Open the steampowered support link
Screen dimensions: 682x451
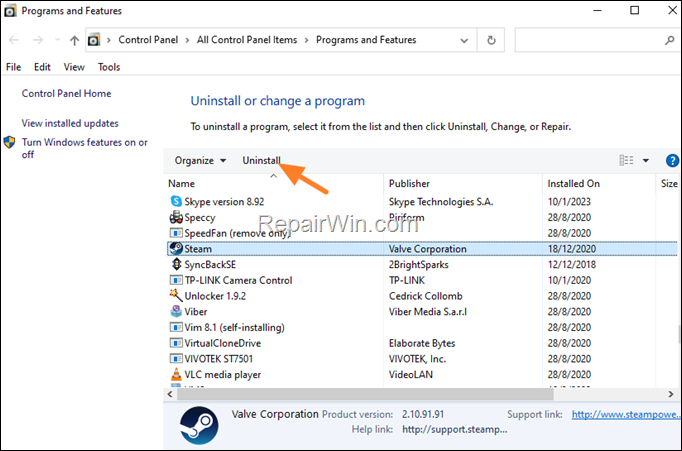[625, 414]
